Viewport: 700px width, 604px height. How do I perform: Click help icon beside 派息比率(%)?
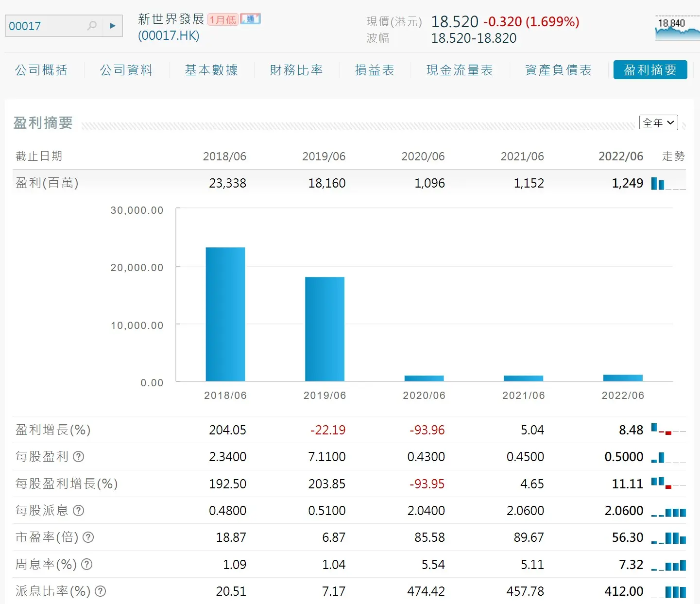100,591
